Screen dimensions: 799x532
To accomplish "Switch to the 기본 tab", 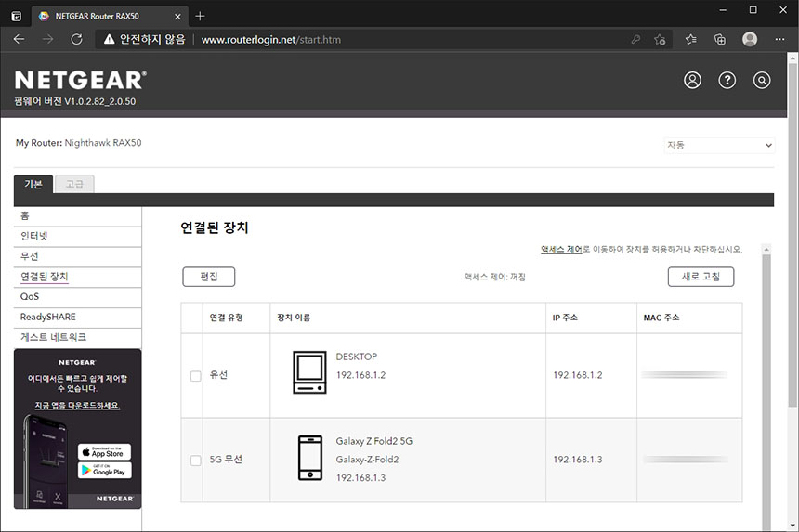I will pos(33,184).
